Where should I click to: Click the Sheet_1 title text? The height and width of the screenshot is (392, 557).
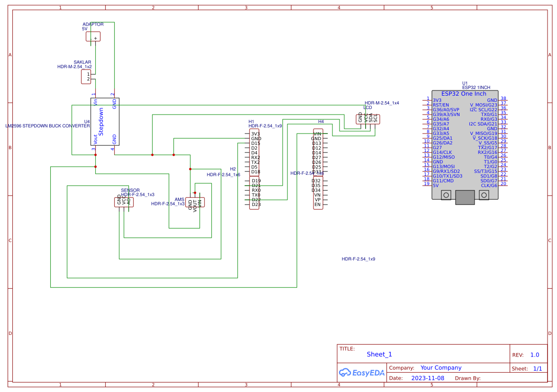click(x=379, y=355)
